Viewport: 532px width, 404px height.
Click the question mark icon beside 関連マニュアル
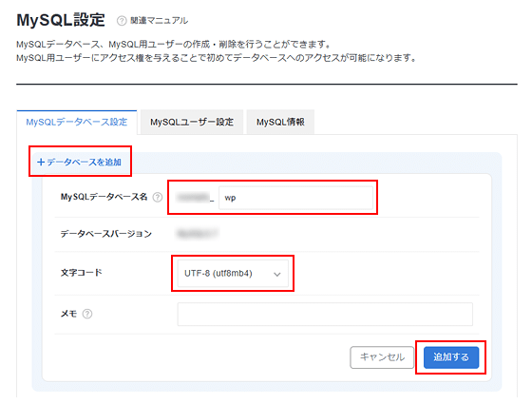tap(122, 21)
